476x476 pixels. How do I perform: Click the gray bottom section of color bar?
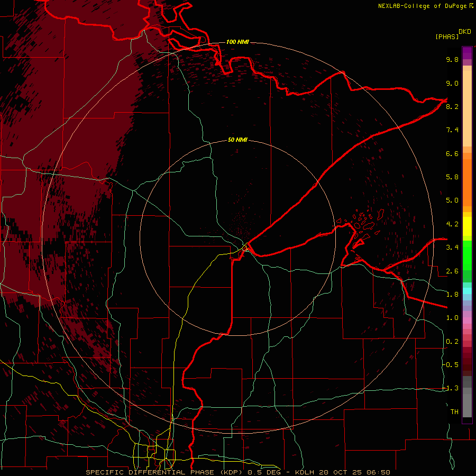click(x=467, y=397)
